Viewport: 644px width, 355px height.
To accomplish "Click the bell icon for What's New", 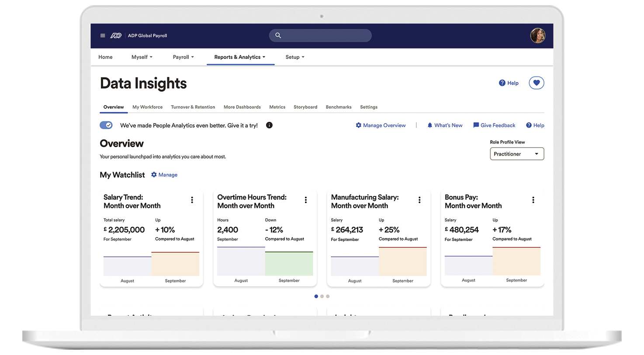I will click(x=430, y=125).
